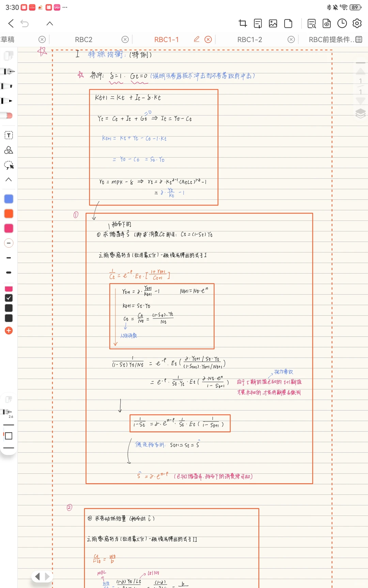Viewport: 368px width, 588px height.
Task: Open the page import icon with down arrow
Action: click(x=258, y=23)
